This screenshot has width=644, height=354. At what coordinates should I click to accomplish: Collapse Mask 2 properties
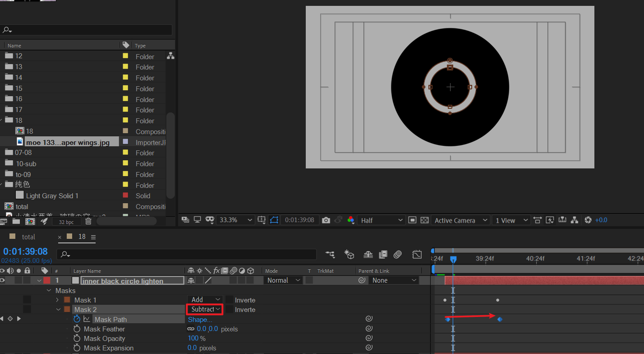pyautogui.click(x=57, y=309)
